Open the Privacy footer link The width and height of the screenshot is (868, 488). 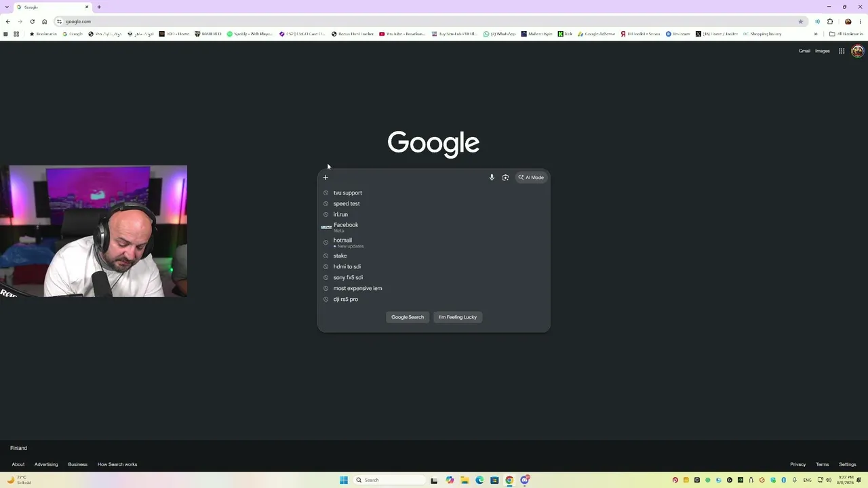tap(798, 464)
